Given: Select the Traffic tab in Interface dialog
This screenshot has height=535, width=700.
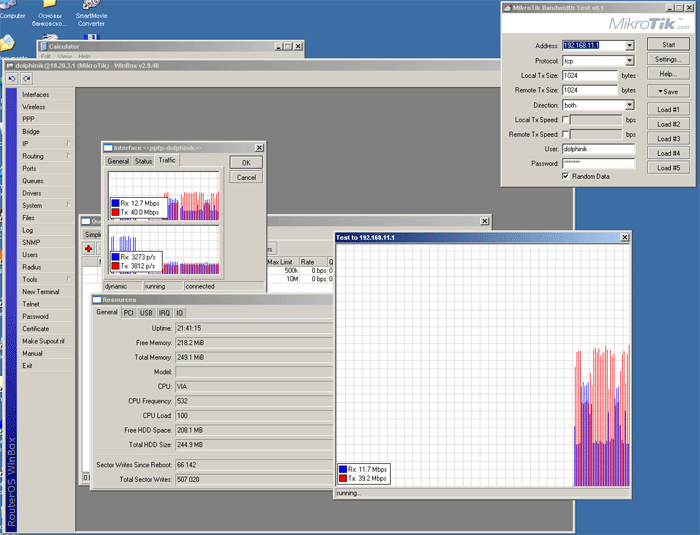Looking at the screenshot, I should [167, 160].
